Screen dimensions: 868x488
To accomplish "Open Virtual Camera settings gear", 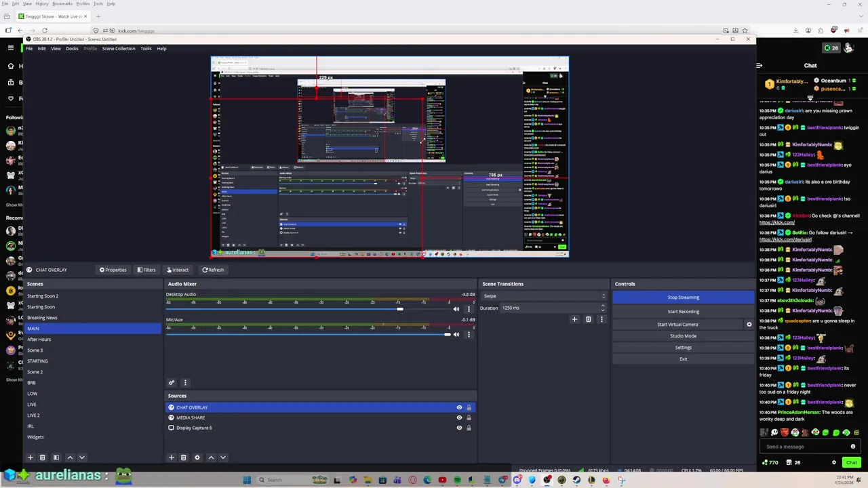I will (x=749, y=325).
